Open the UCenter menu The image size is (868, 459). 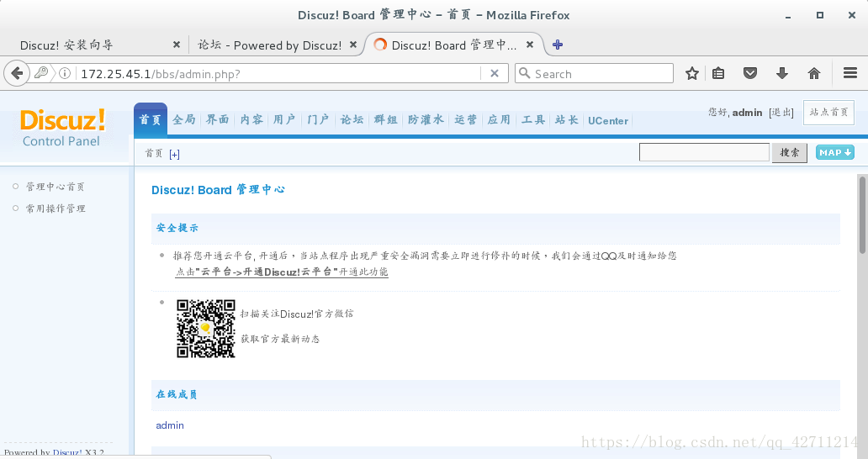tap(608, 120)
